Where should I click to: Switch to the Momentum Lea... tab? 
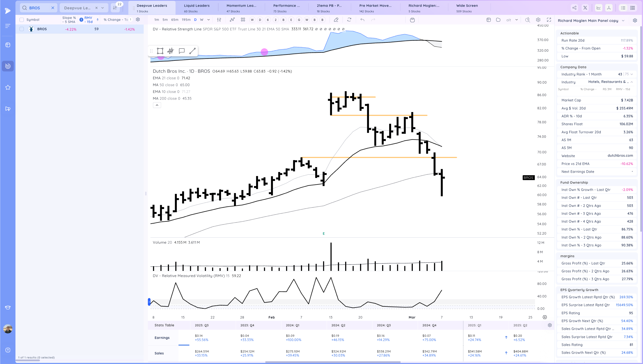(x=241, y=8)
